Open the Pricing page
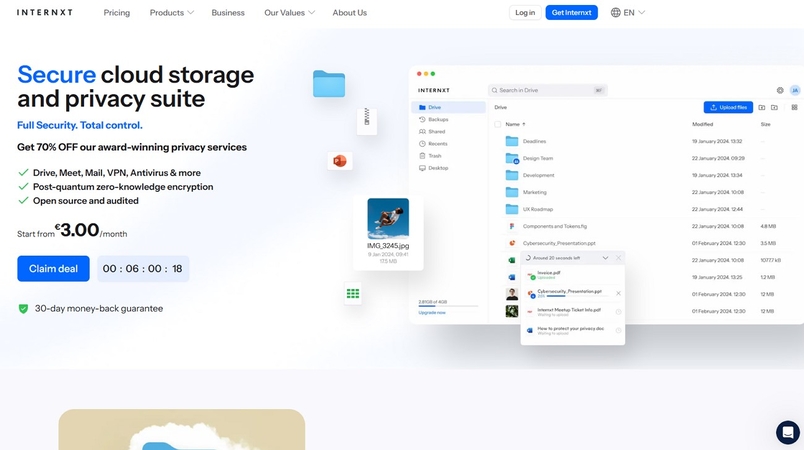 click(116, 12)
